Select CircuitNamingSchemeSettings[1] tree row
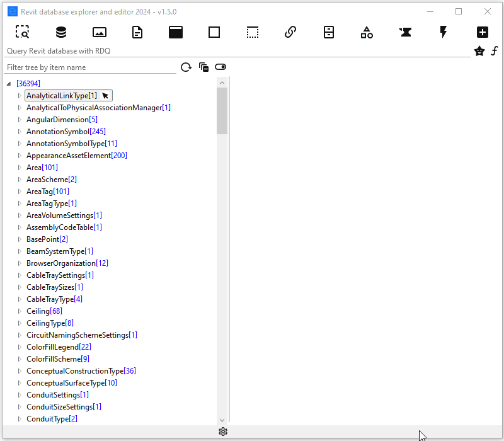The width and height of the screenshot is (504, 441). point(82,335)
